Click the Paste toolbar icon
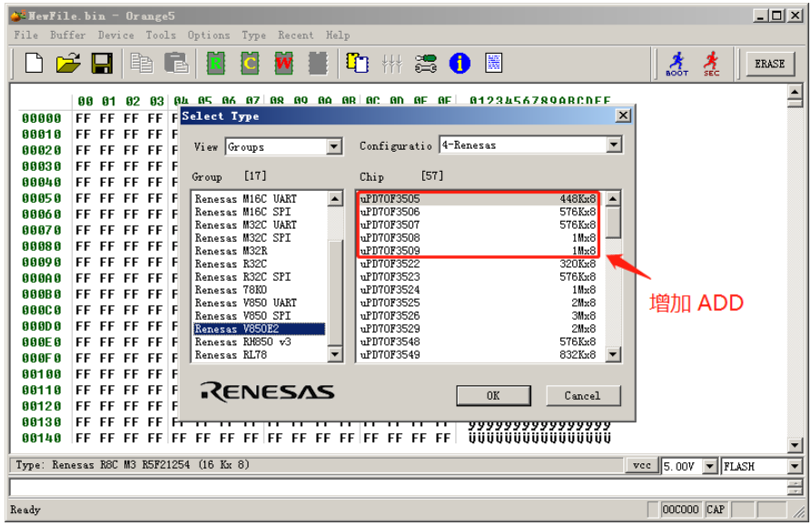812x526 pixels. [176, 64]
